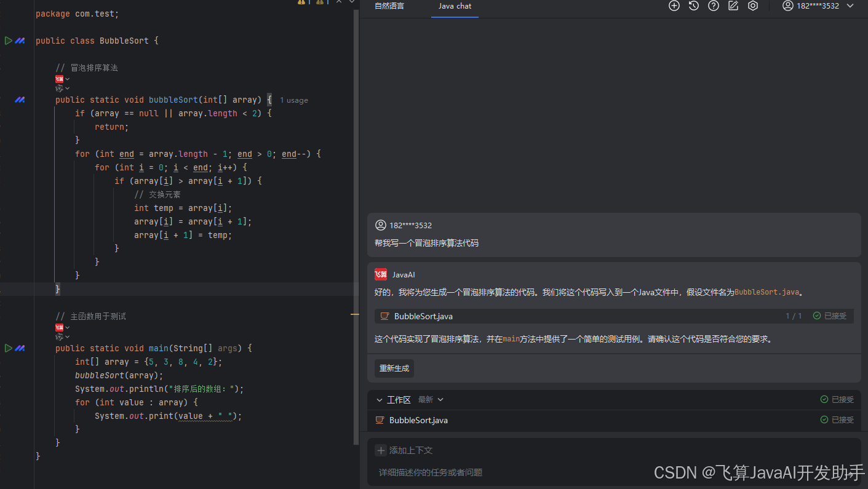The height and width of the screenshot is (489, 868).
Task: Open settings hexagon icon in chat toolbar
Action: [x=753, y=6]
